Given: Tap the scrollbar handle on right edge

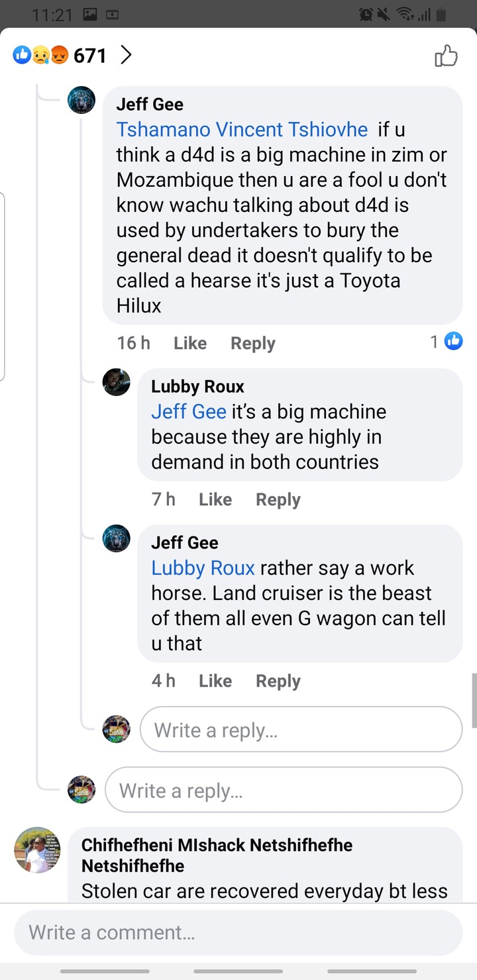Looking at the screenshot, I should tap(474, 701).
